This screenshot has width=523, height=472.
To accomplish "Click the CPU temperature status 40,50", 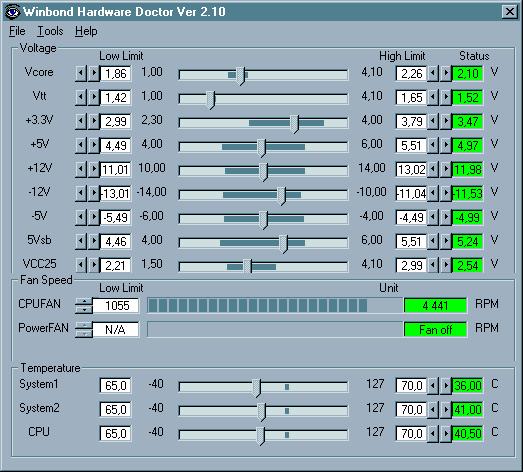I will pyautogui.click(x=468, y=434).
